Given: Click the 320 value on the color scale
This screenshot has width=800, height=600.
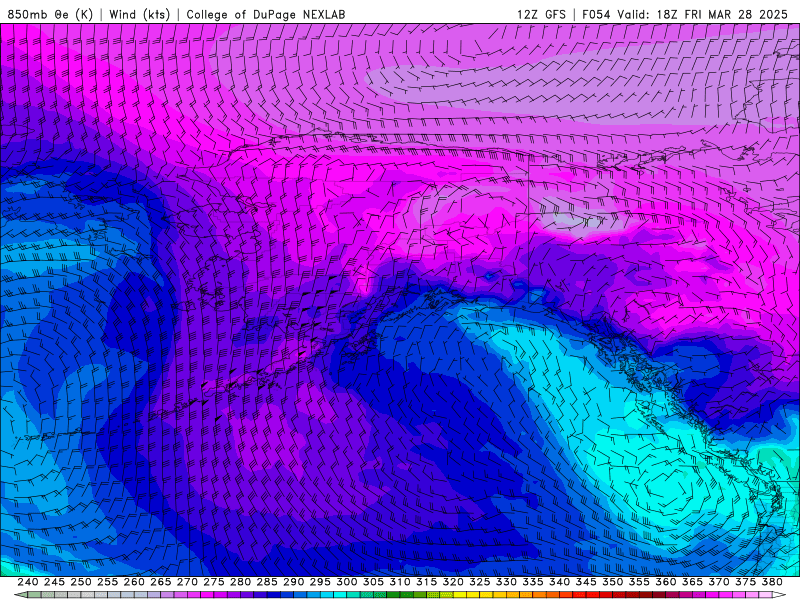Looking at the screenshot, I should click(453, 582).
